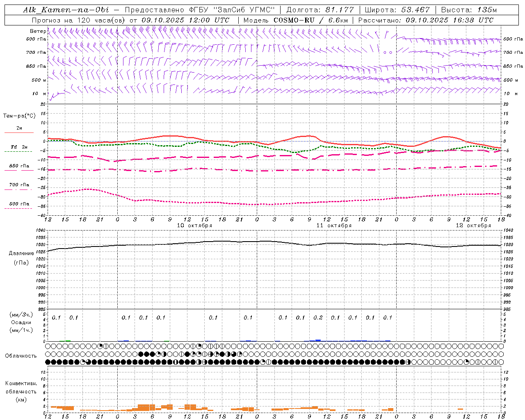Click the station name Alk_Kamen-na-Obi
The height and width of the screenshot is (420, 525).
coord(66,10)
